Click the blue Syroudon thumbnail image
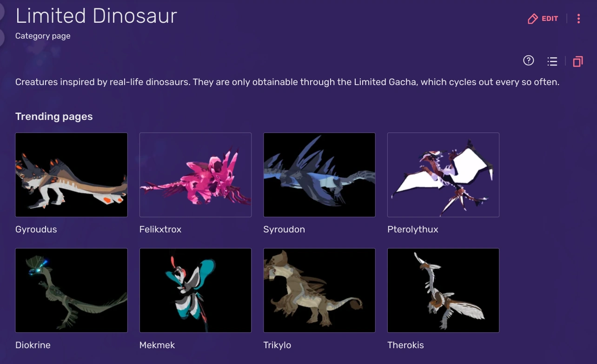The image size is (597, 364). tap(319, 174)
